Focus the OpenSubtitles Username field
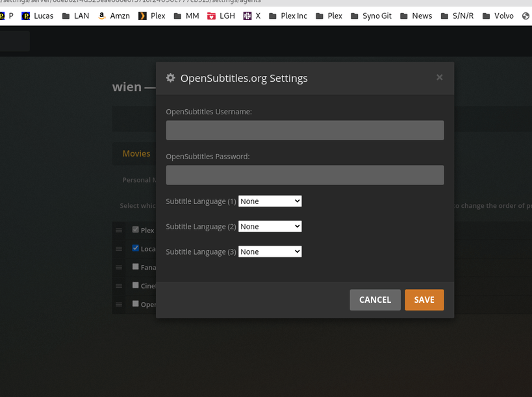532x397 pixels. pos(305,131)
